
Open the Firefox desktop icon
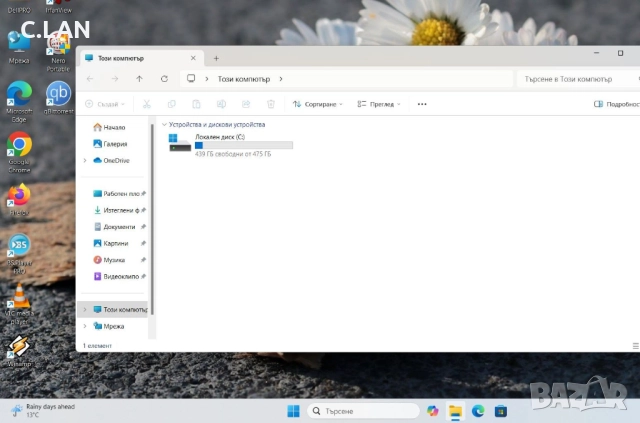pos(19,196)
